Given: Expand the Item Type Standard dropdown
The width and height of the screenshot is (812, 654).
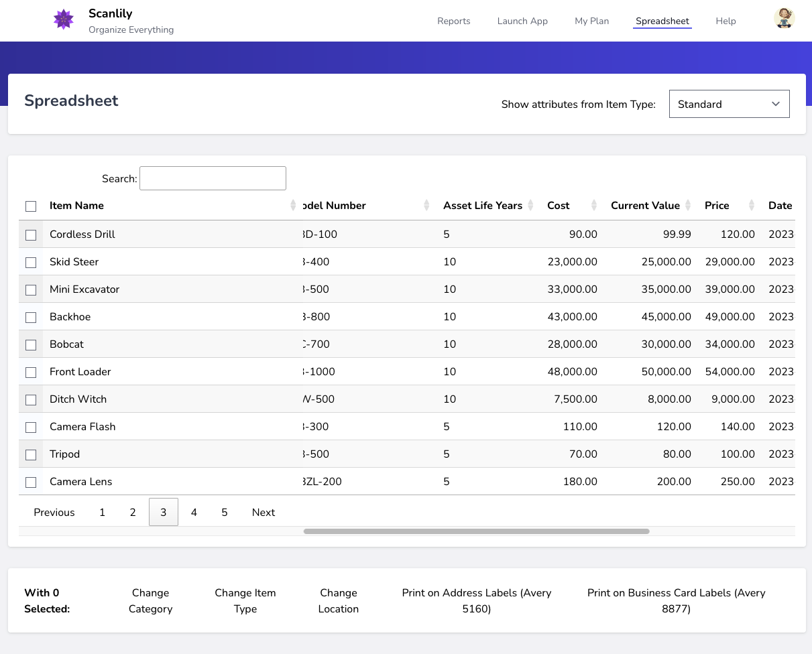Looking at the screenshot, I should coord(729,104).
